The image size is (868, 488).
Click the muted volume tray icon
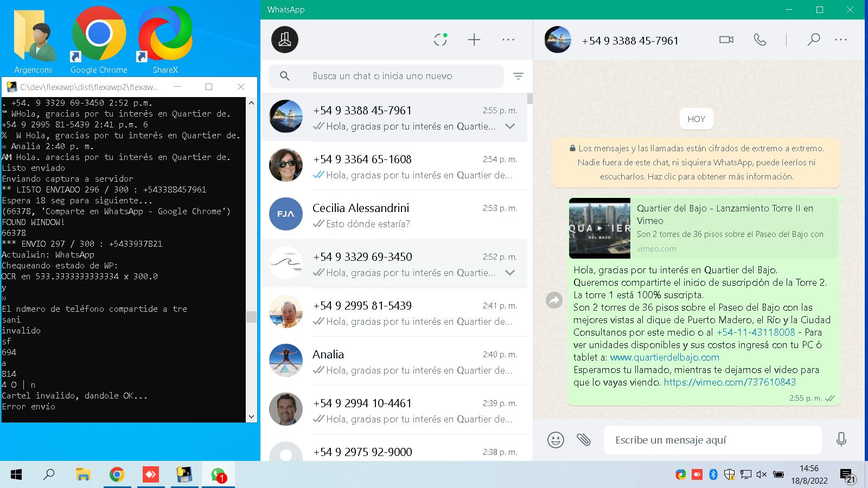(x=761, y=474)
